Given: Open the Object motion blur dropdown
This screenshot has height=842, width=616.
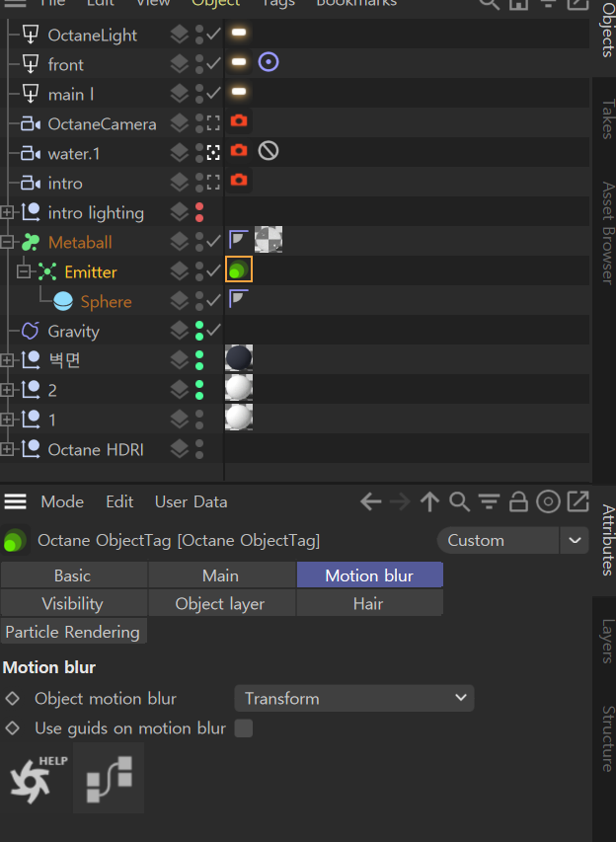Looking at the screenshot, I should tap(354, 699).
